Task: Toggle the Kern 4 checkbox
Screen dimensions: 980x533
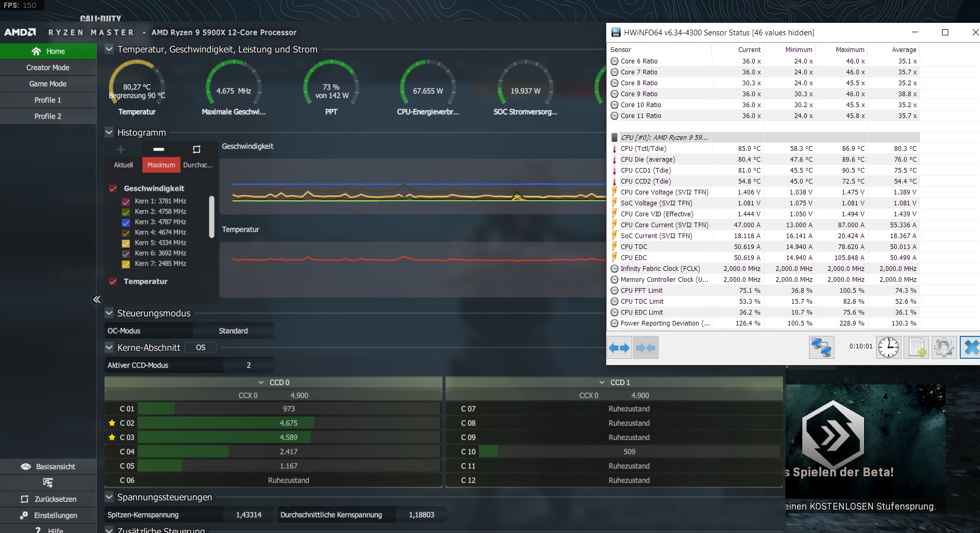Action: click(126, 233)
